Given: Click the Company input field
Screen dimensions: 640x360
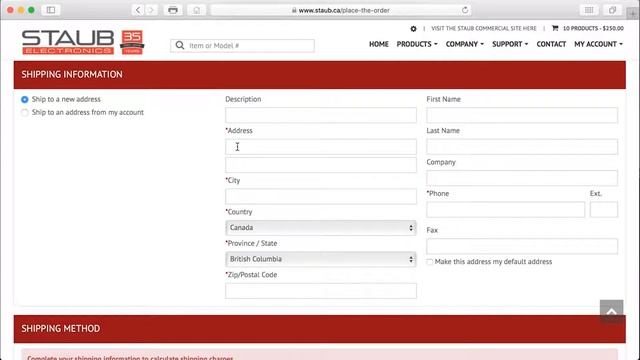Looking at the screenshot, I should (522, 178).
